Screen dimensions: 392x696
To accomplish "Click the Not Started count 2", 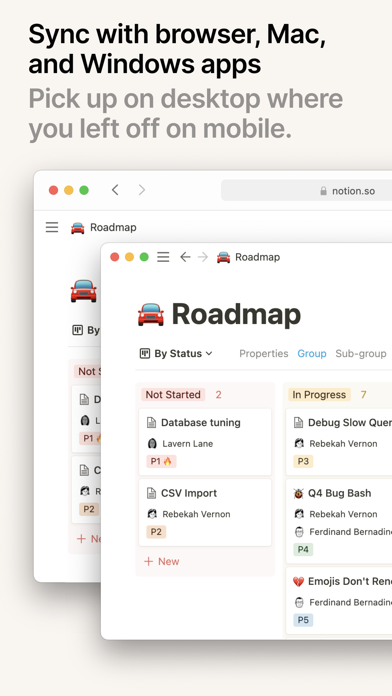I will (218, 395).
